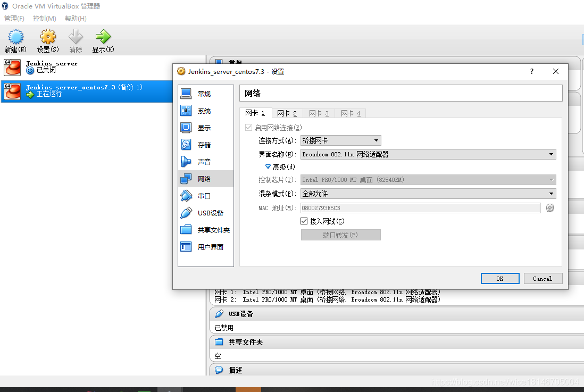The height and width of the screenshot is (392, 584).
Task: Open the 连接方式 dropdown showing 桥接网卡
Action: pos(340,140)
